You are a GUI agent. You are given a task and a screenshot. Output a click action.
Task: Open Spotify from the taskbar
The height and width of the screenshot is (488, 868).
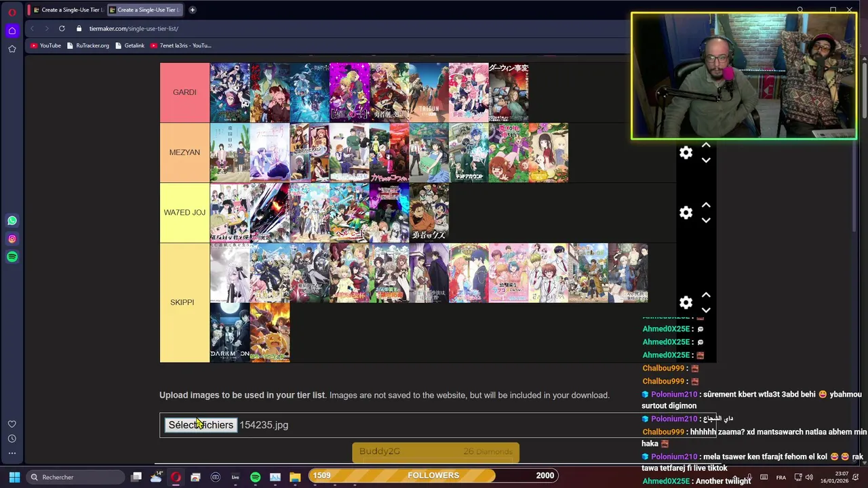(x=255, y=477)
